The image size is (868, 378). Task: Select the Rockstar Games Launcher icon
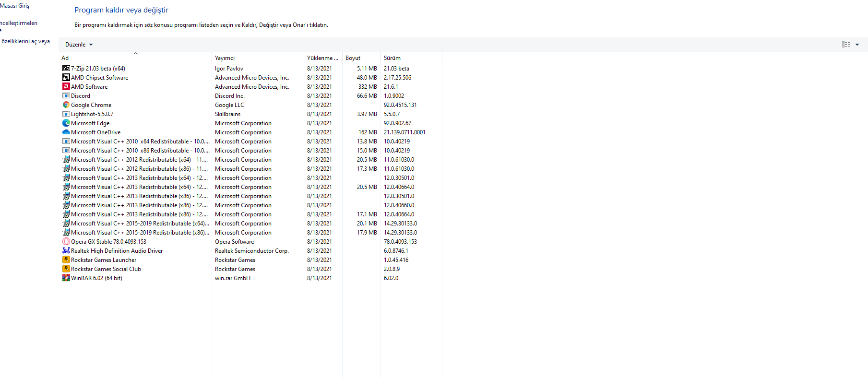(66, 260)
